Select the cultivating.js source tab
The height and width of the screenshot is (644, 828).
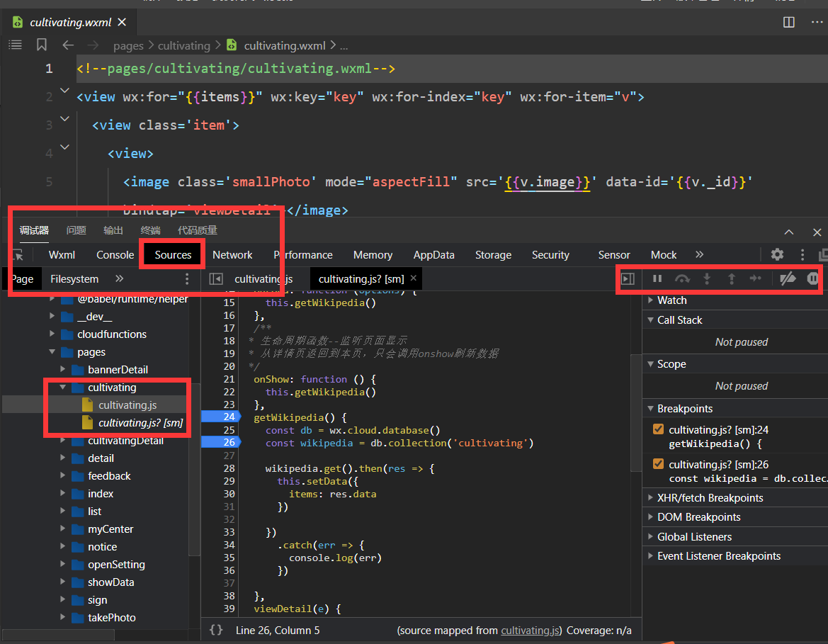click(263, 279)
